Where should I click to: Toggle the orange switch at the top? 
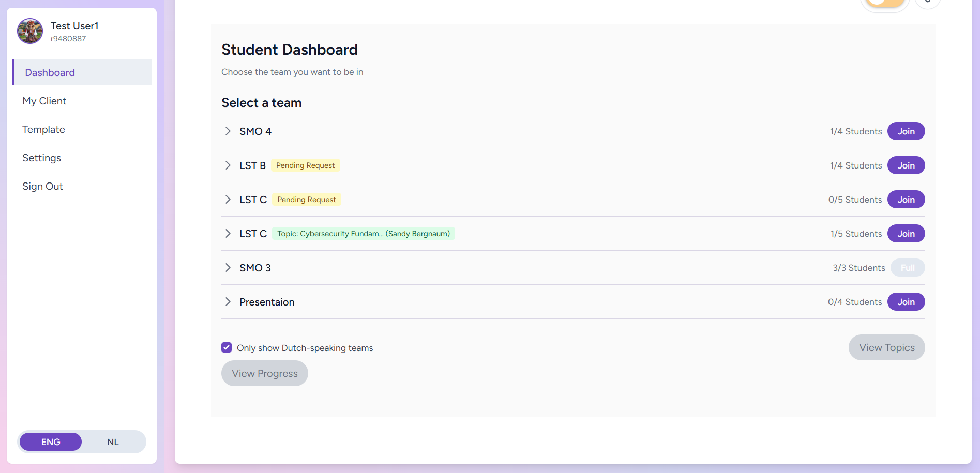885,3
